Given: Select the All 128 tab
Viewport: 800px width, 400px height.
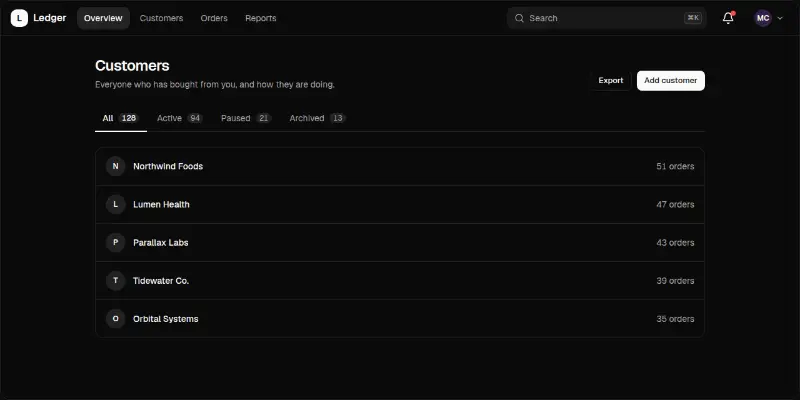Looking at the screenshot, I should coord(120,118).
